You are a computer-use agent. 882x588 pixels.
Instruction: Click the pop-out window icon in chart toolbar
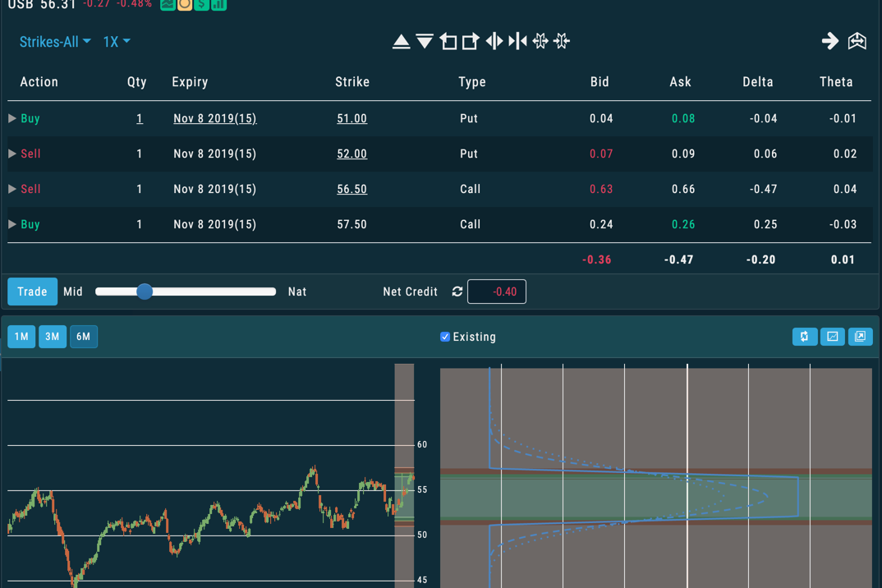(860, 337)
